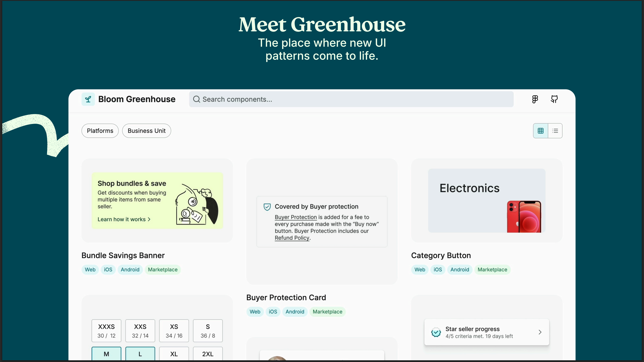The width and height of the screenshot is (644, 362).
Task: Open the Refund Policy link
Action: pyautogui.click(x=292, y=238)
